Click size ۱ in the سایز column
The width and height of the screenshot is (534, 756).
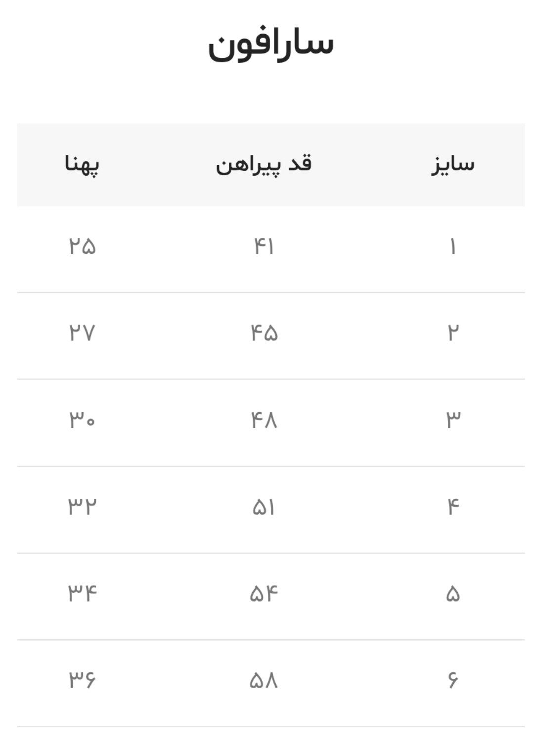point(452,246)
